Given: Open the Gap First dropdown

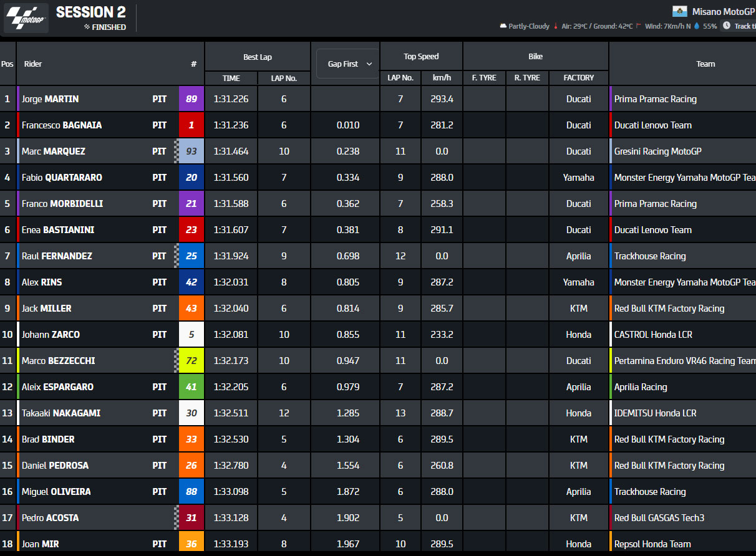Looking at the screenshot, I should coord(347,64).
